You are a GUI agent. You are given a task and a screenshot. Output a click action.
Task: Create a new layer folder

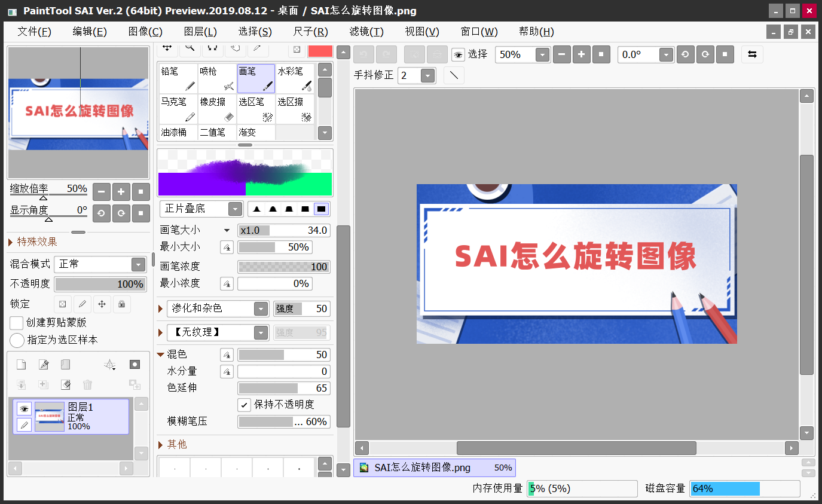(x=65, y=365)
